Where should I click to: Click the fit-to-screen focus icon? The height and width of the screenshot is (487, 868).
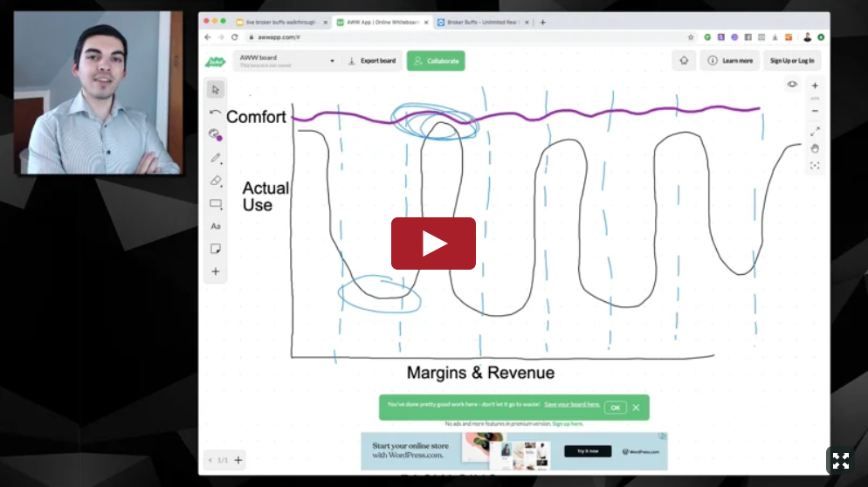pos(815,166)
